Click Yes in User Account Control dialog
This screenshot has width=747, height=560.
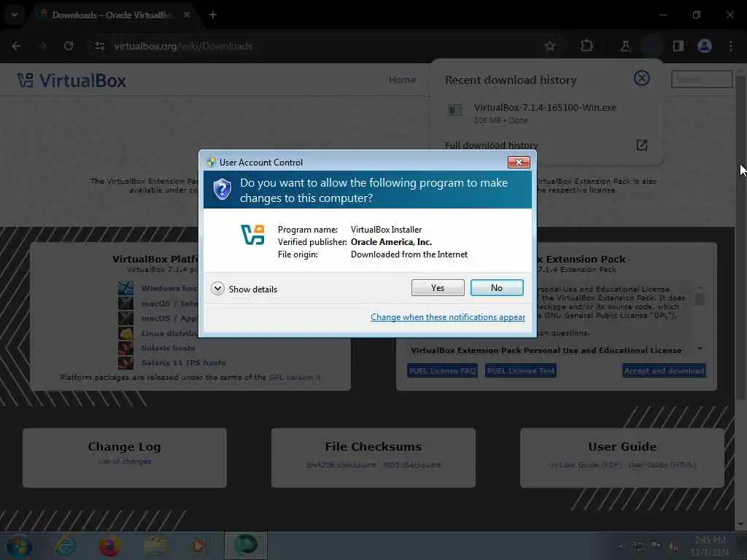coord(438,287)
